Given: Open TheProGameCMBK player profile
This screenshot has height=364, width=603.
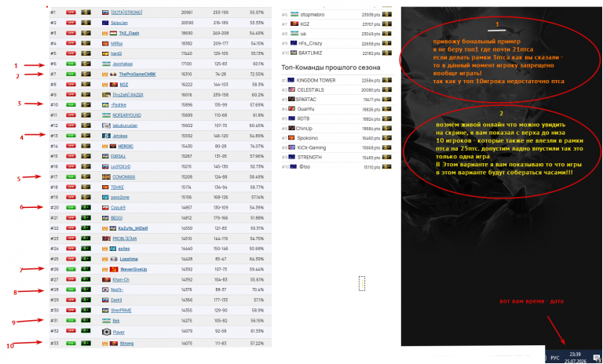Looking at the screenshot, I should tap(137, 75).
